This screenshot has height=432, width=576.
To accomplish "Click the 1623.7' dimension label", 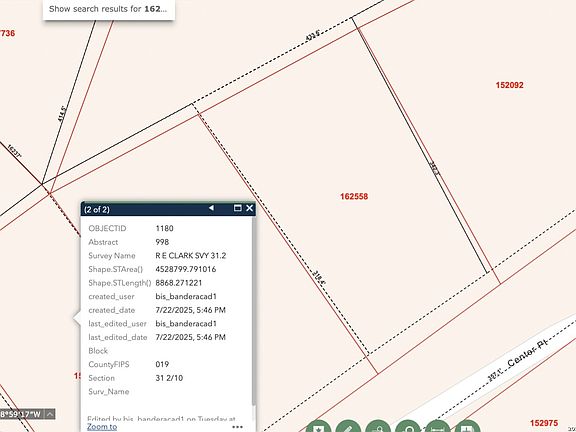I will (x=14, y=151).
